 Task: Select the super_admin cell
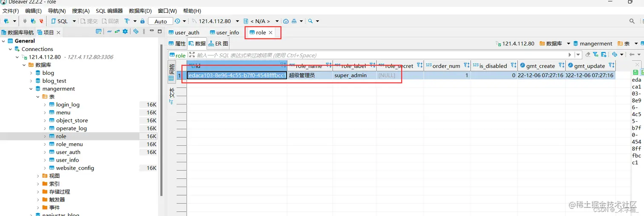coord(354,75)
